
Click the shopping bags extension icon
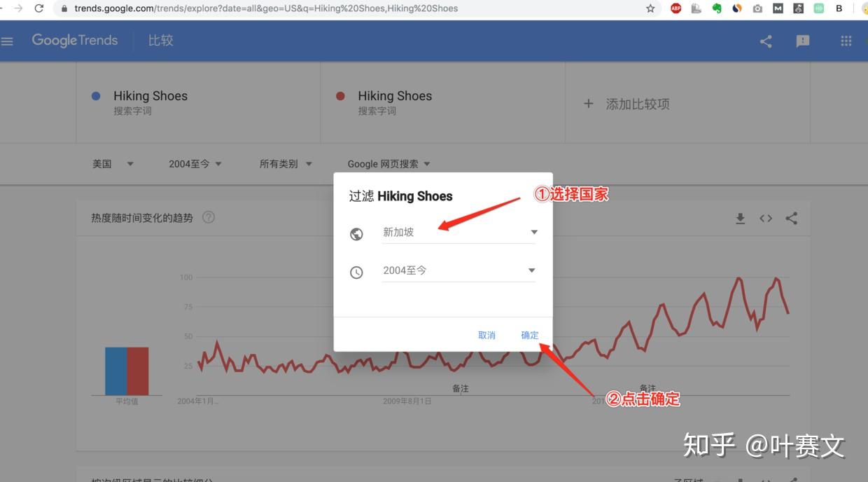click(x=696, y=8)
